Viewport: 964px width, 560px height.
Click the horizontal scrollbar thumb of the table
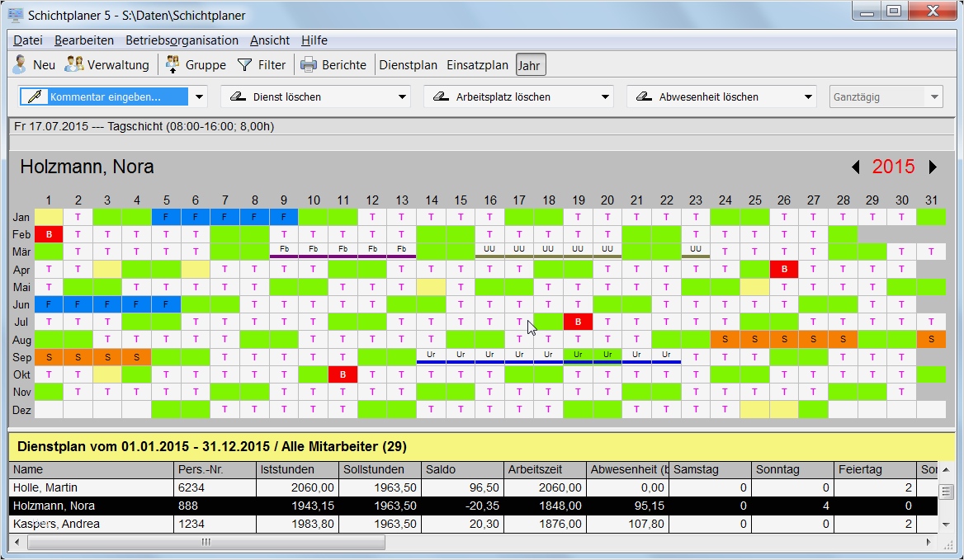[206, 542]
